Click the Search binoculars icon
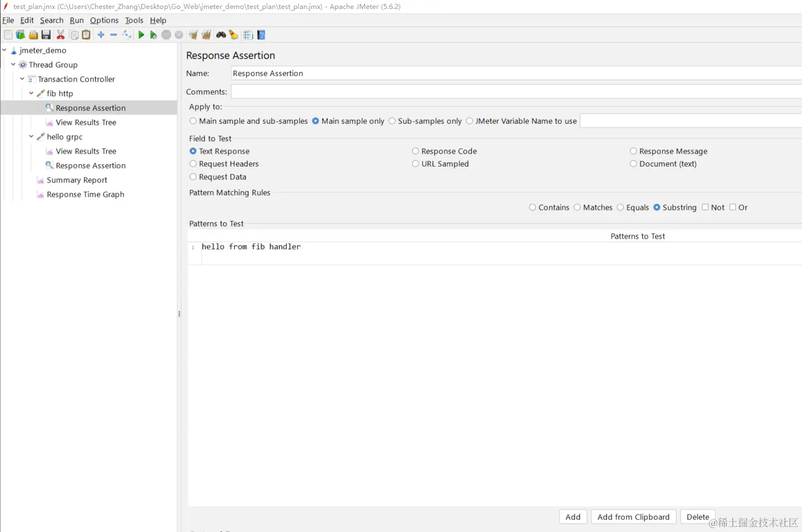This screenshot has height=532, width=802. click(221, 35)
